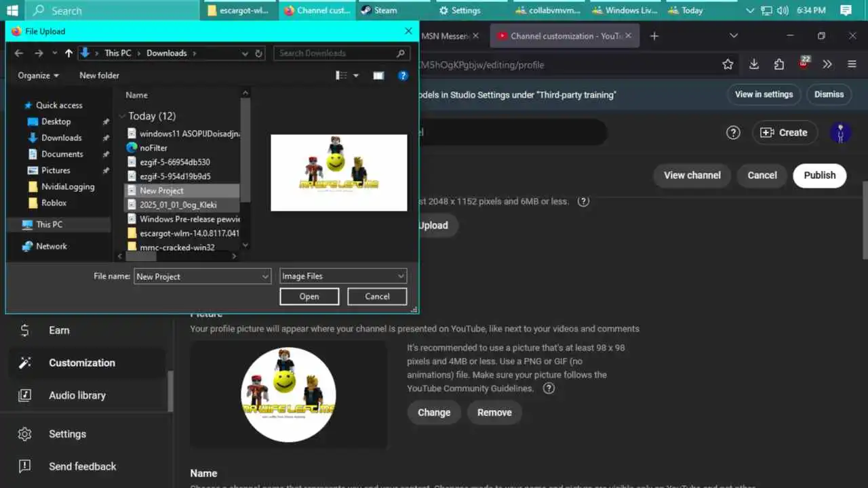Select the windows11 ASOPIJDoisadjn file

(182, 134)
